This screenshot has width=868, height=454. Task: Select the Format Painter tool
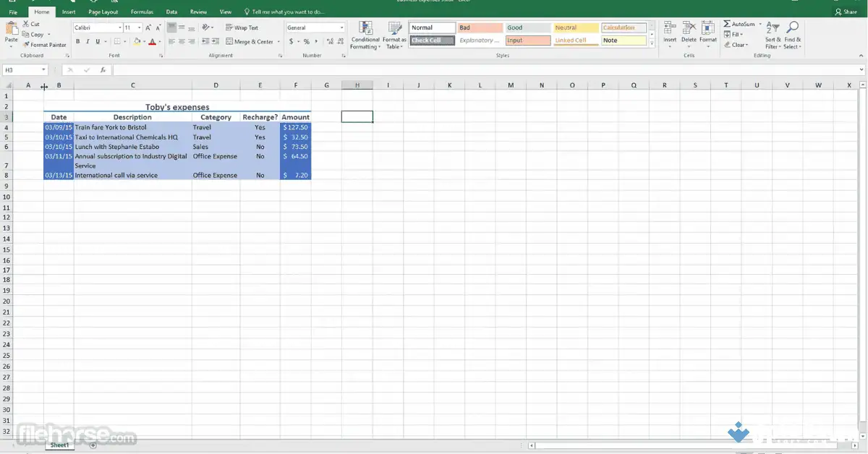[45, 44]
